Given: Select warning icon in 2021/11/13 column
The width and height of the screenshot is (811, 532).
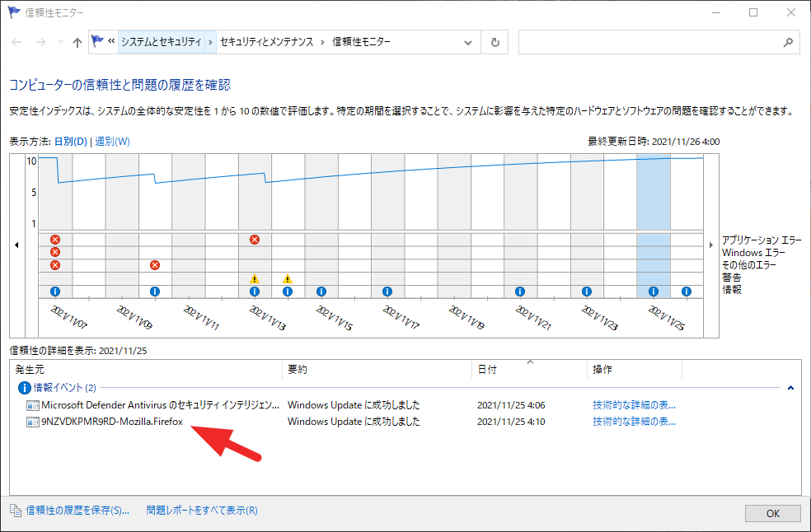Looking at the screenshot, I should click(x=255, y=278).
